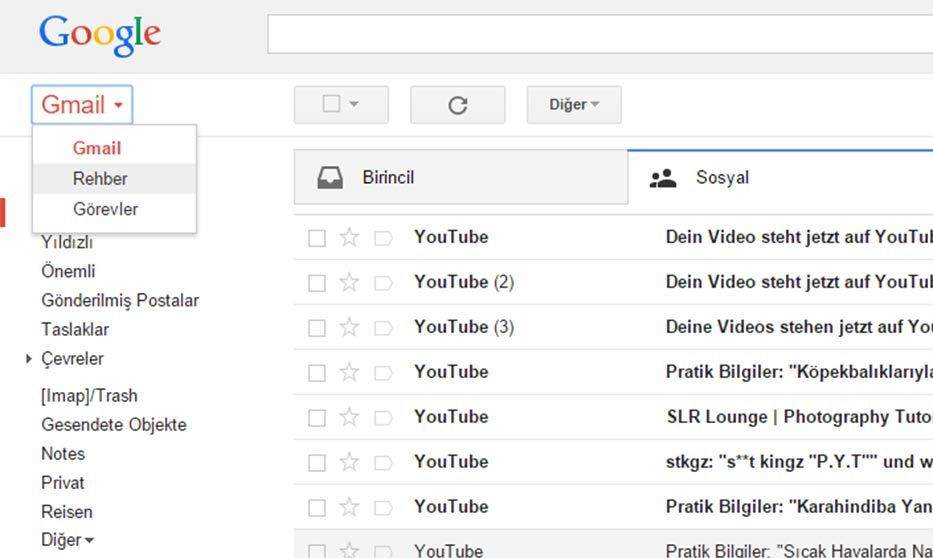
Task: Mark Karahindiba email as important
Action: (383, 507)
